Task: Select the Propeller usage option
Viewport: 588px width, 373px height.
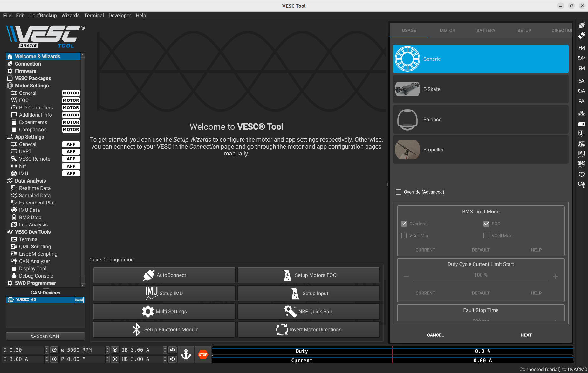Action: pos(481,150)
